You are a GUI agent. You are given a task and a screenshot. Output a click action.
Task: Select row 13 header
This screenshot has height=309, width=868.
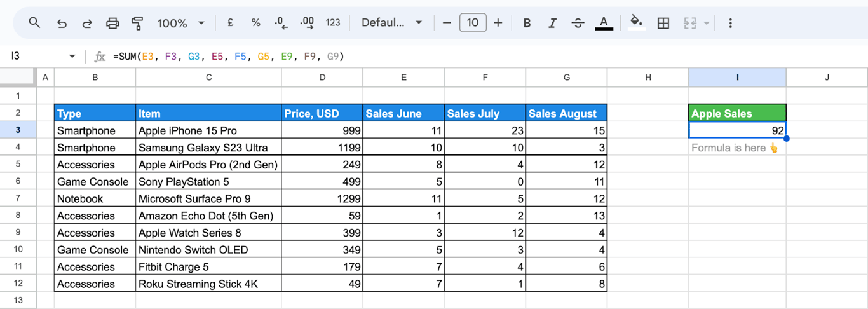point(18,300)
